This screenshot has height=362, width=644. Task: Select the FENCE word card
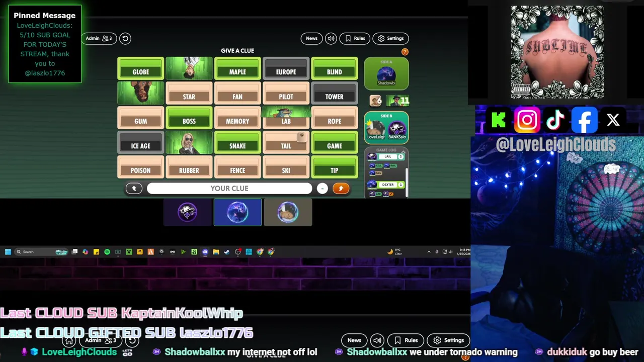(237, 167)
